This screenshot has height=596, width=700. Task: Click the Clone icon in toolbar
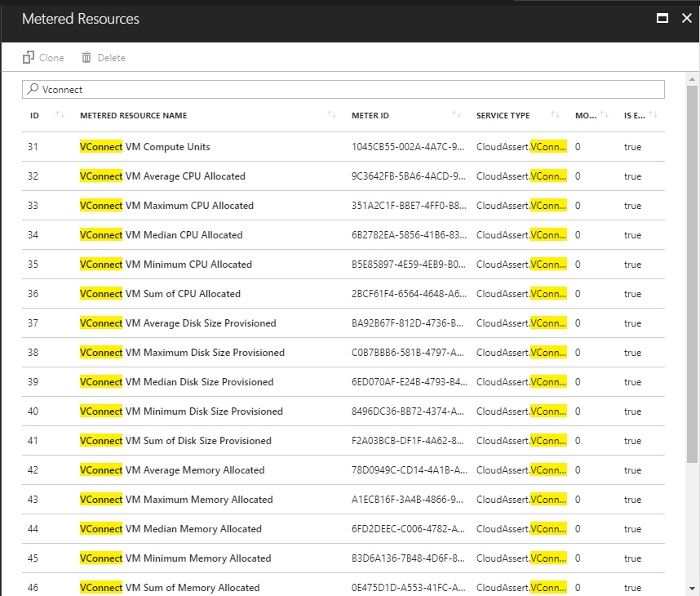29,58
